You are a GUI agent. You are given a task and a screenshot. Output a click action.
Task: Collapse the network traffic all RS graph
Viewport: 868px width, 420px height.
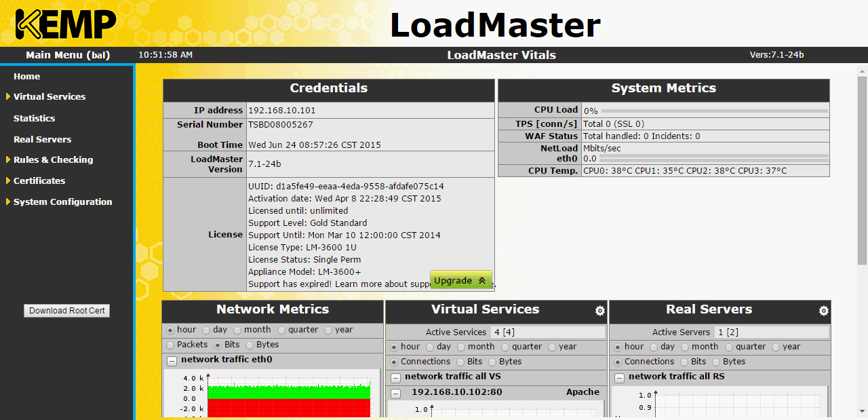pos(619,378)
